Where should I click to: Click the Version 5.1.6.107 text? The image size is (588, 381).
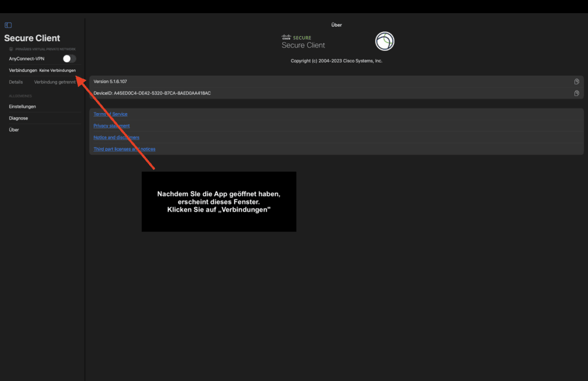click(x=110, y=82)
